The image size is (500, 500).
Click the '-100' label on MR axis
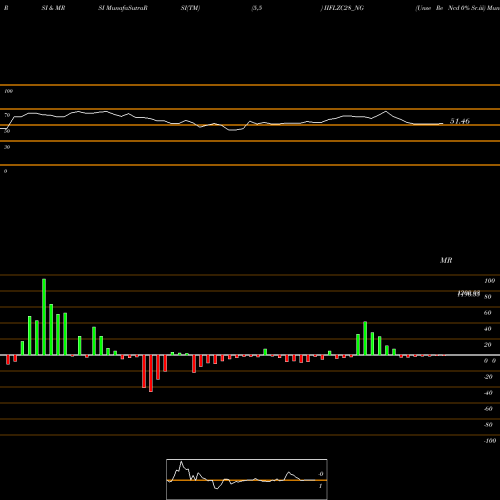click(490, 441)
